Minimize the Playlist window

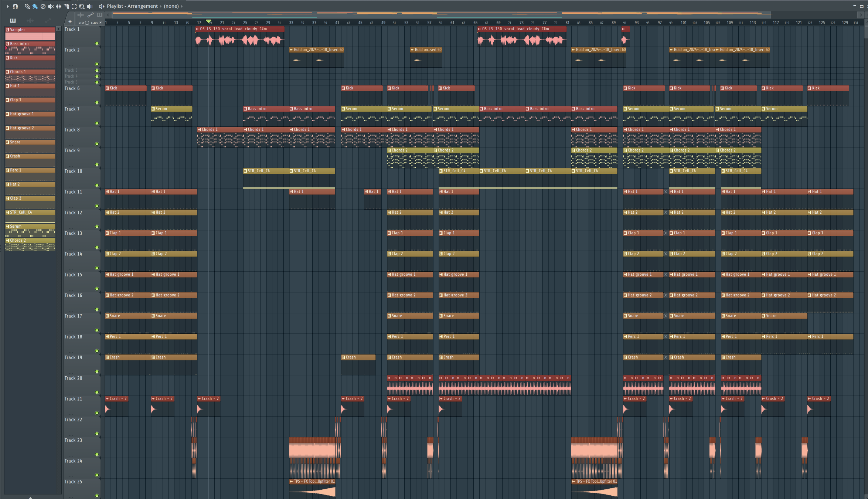pos(854,6)
